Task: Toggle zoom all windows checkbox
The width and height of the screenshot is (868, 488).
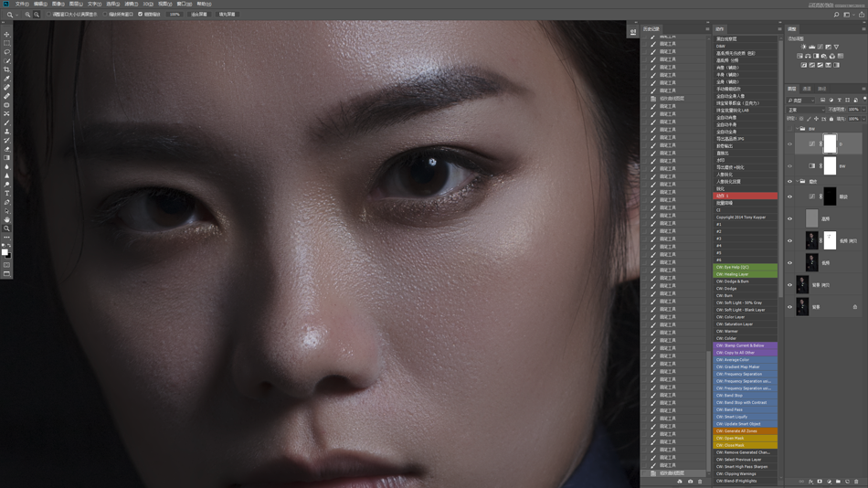Action: (x=105, y=15)
